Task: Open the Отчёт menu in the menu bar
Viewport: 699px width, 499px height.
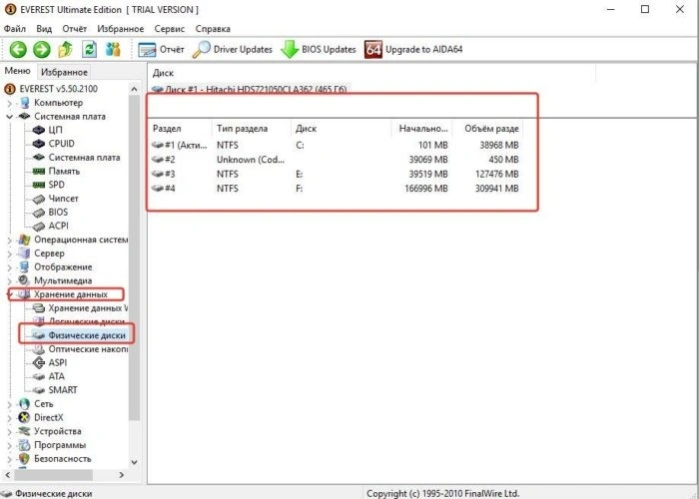Action: pos(74,29)
